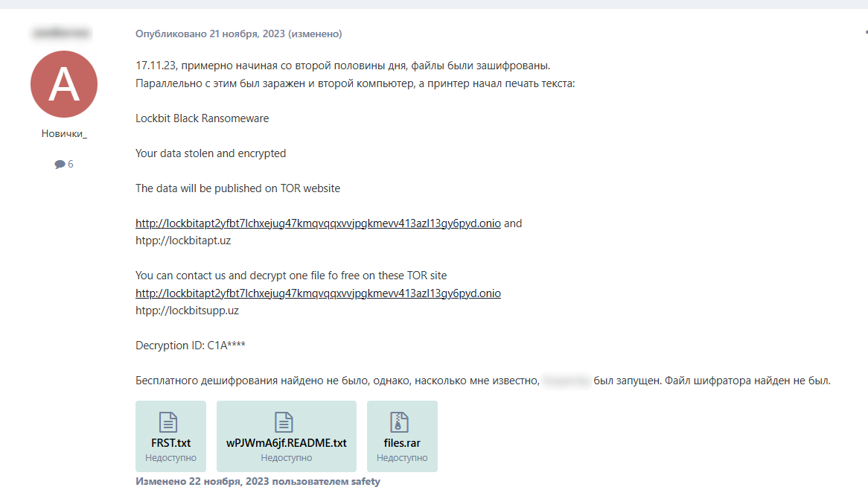Click 'Недоступно' status under FRST.txt
Screen dimensions: 868x493
(170, 458)
